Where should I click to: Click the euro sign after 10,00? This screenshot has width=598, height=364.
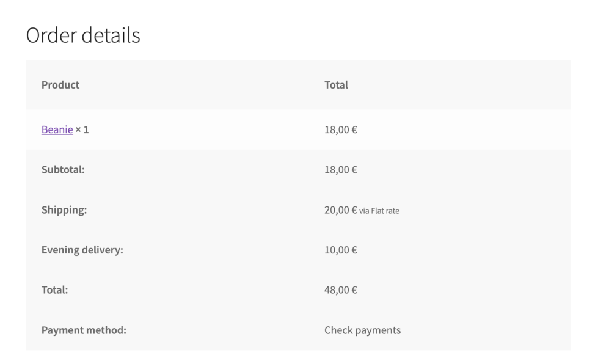(354, 250)
